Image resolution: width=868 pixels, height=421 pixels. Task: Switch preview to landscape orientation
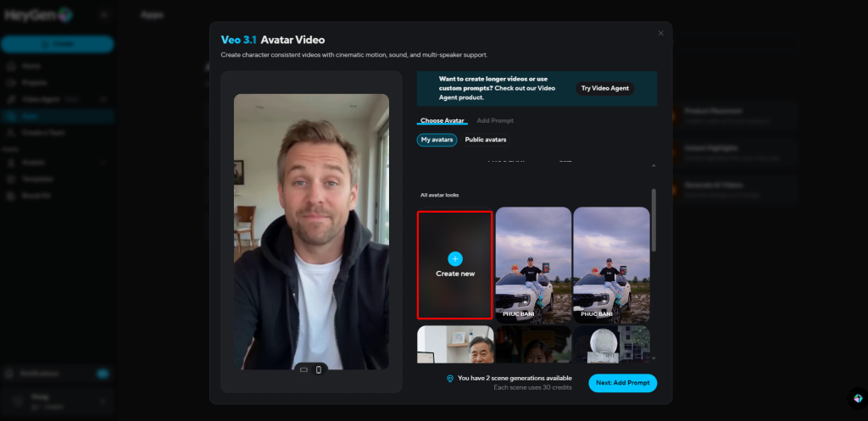(x=303, y=369)
